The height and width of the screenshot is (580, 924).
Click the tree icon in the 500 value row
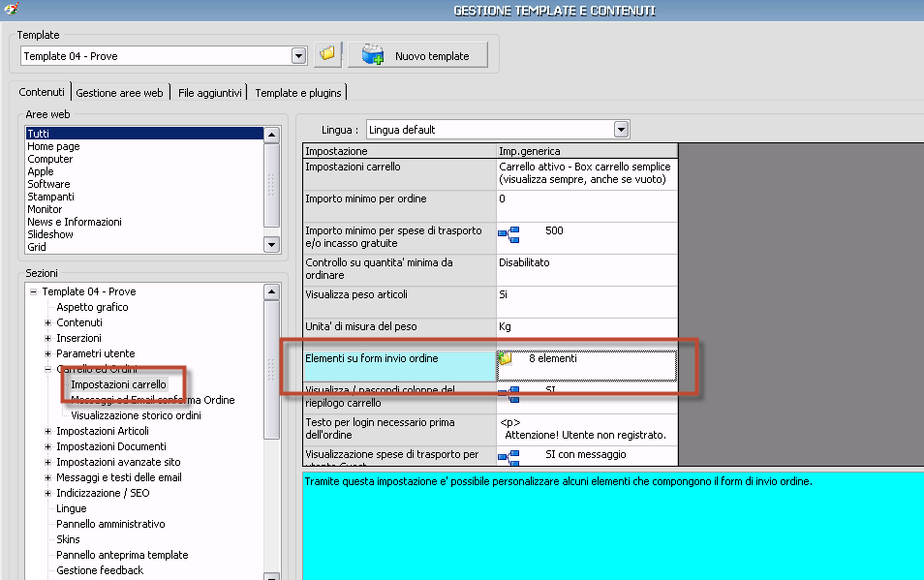(x=509, y=234)
